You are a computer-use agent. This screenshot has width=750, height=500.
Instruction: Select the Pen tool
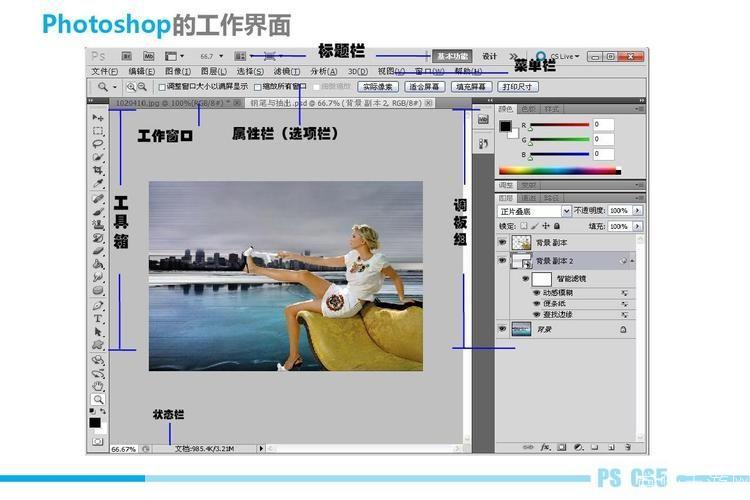[98, 305]
